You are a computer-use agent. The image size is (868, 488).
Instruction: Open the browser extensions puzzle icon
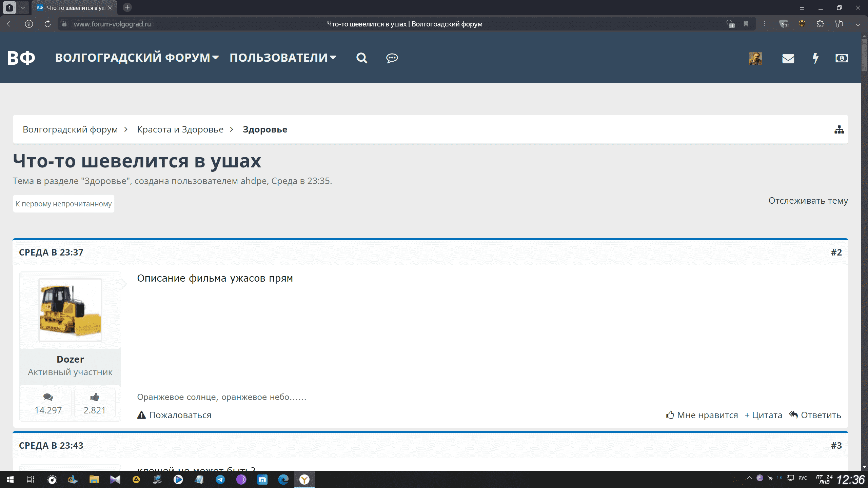click(x=820, y=24)
